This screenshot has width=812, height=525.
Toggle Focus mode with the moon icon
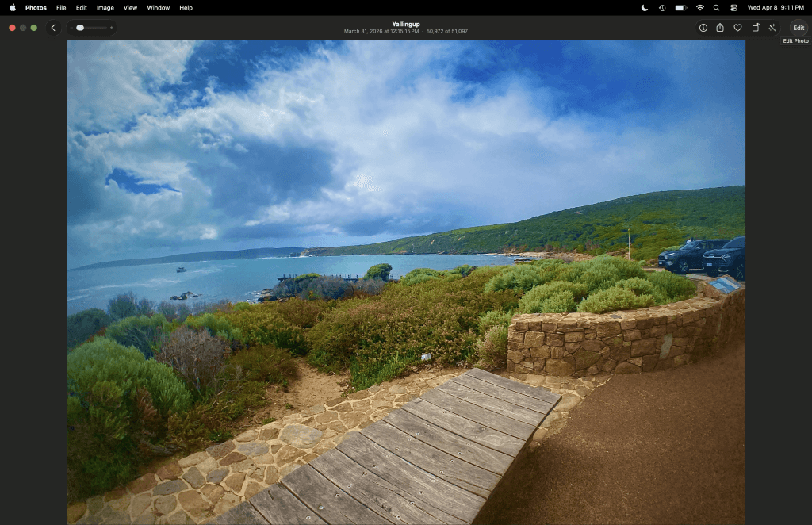(644, 7)
